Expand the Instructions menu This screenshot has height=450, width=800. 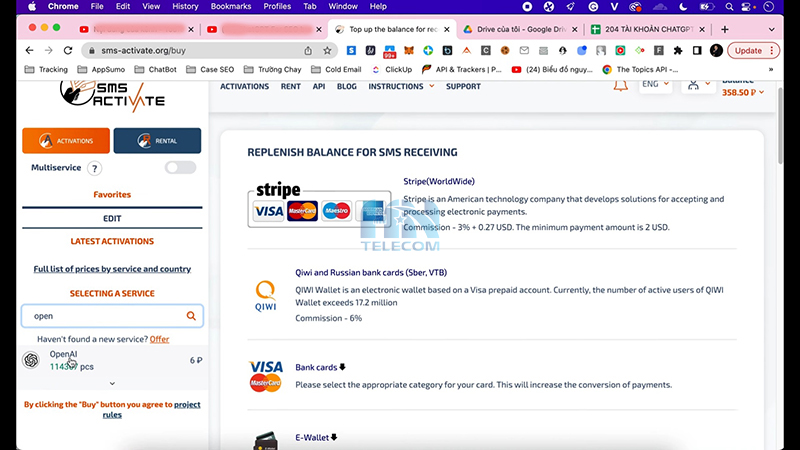(x=401, y=86)
